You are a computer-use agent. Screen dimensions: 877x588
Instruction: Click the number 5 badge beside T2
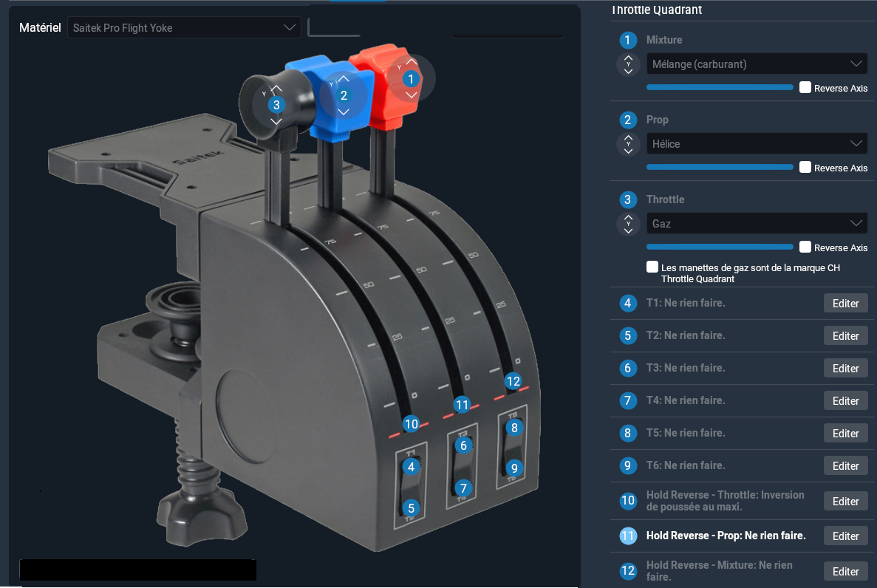tap(627, 335)
